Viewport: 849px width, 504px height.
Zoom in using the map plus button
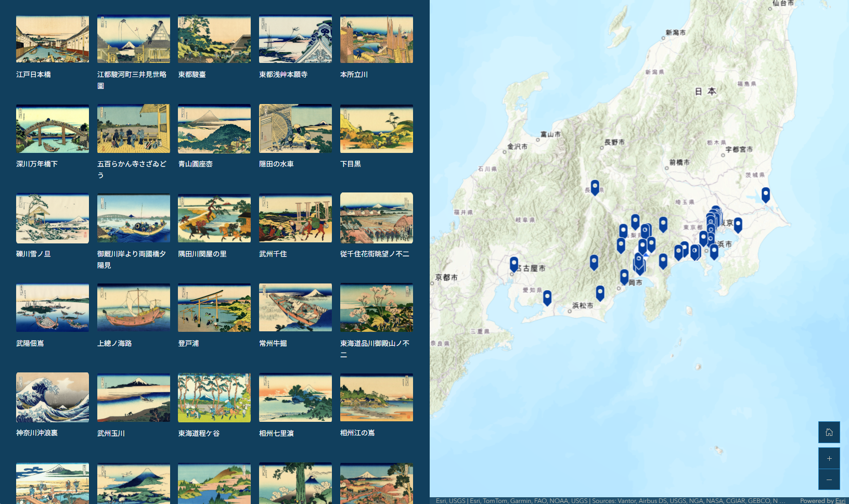[829, 458]
